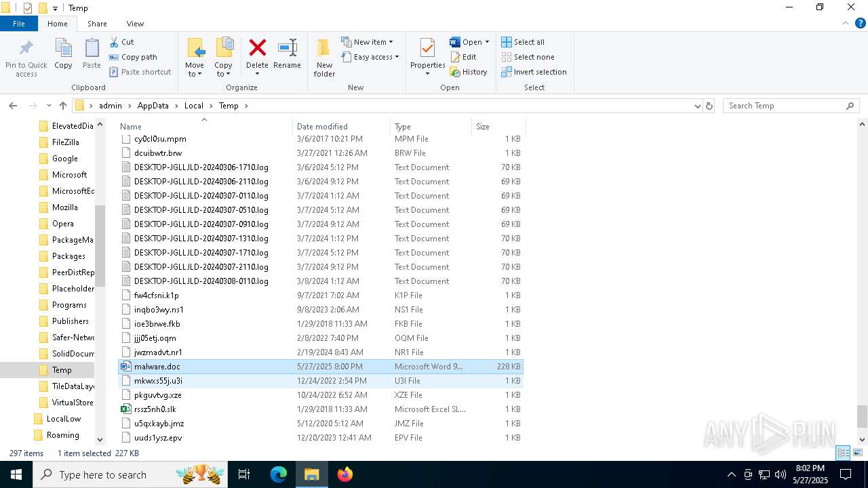Click navigation pane scroll down arrow
This screenshot has height=488, width=868.
click(100, 439)
